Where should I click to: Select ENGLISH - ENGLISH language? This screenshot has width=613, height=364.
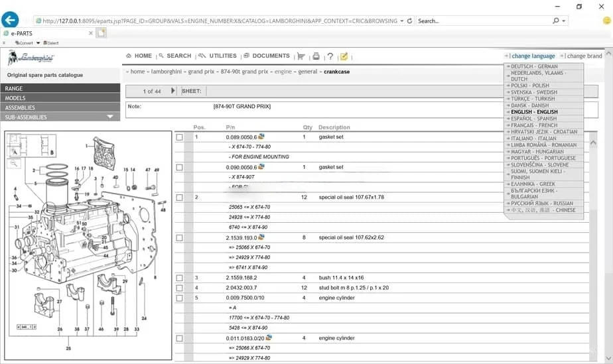coord(533,111)
